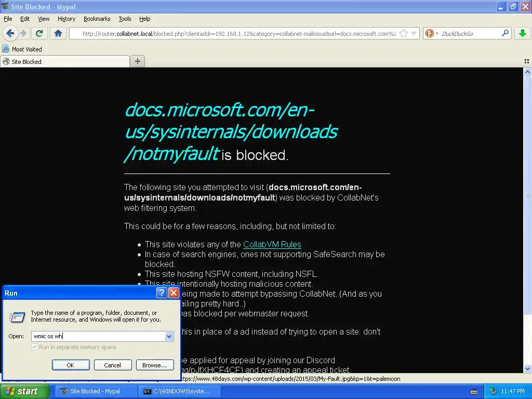532x399 pixels.
Task: Bookmark this page with the star
Action: (403, 33)
